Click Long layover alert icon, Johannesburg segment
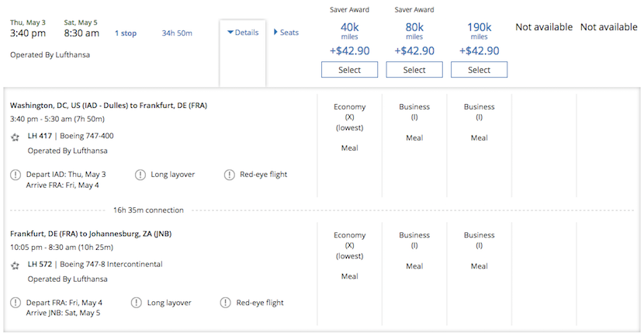This screenshot has width=644, height=333. click(x=136, y=303)
